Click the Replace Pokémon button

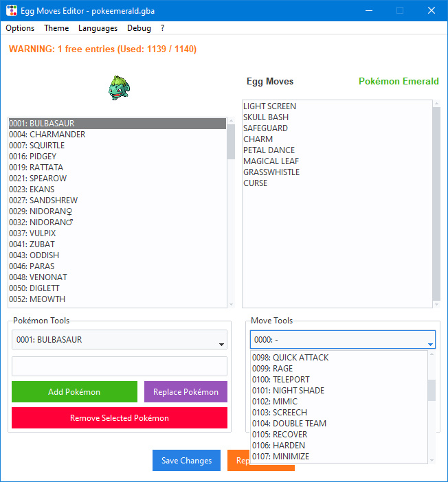186,392
